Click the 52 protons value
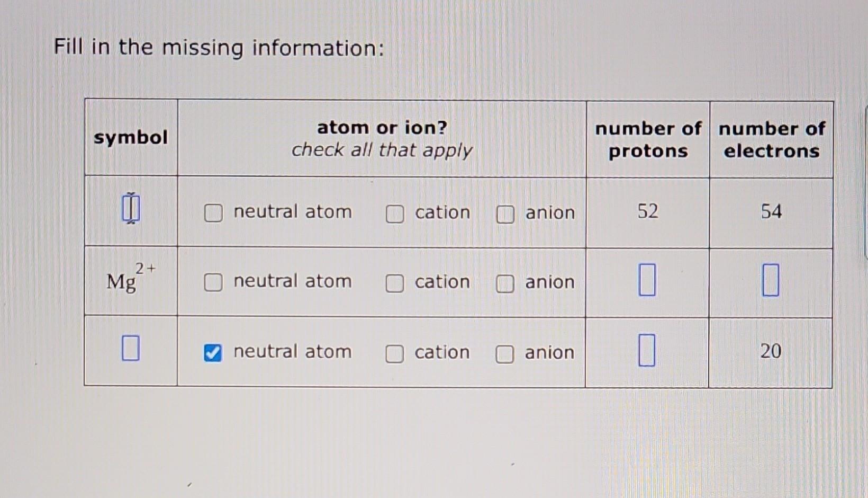 pos(647,211)
